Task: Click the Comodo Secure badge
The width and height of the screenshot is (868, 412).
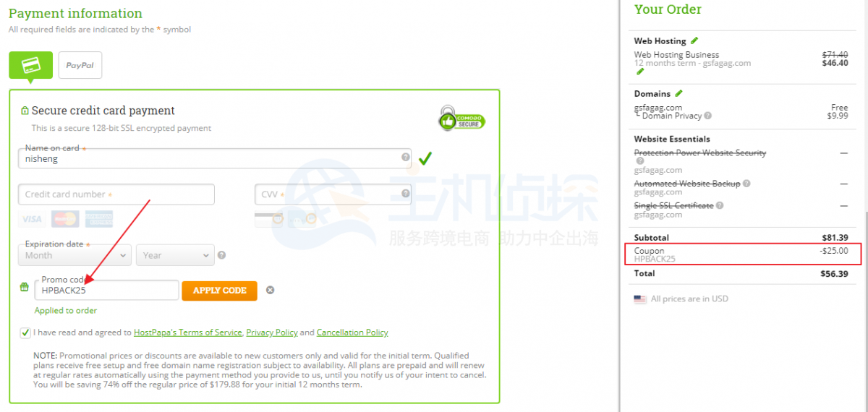Action: pyautogui.click(x=461, y=119)
